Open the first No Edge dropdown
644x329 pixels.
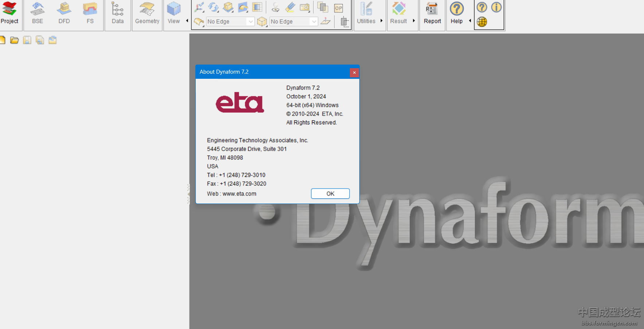230,22
